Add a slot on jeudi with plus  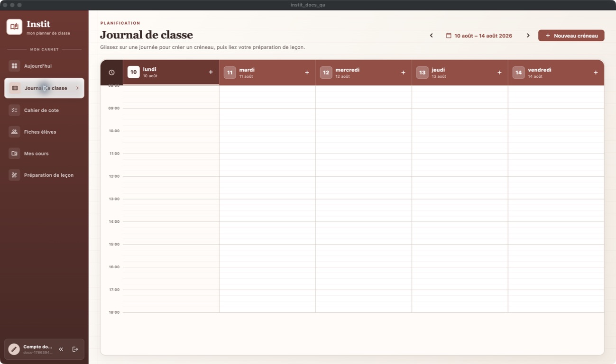[x=499, y=73]
